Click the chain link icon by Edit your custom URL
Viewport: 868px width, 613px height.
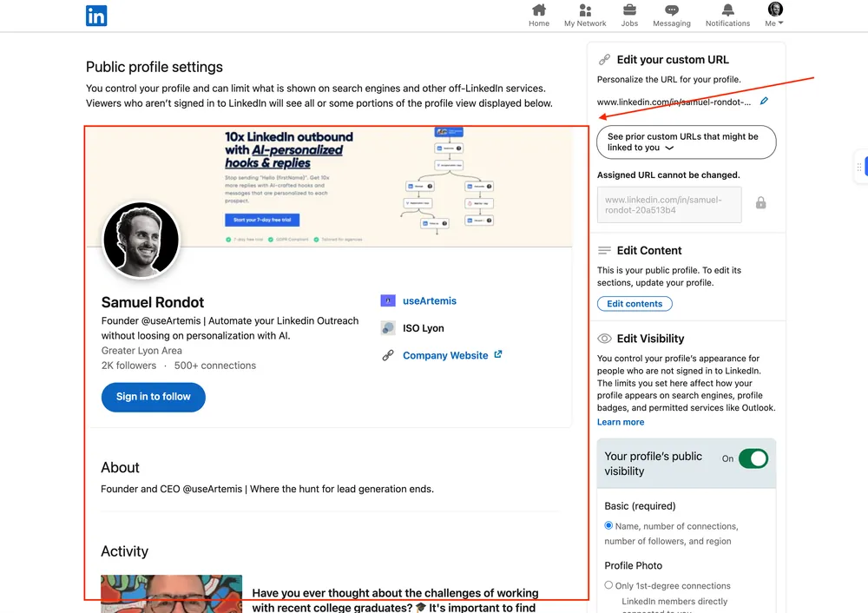click(x=604, y=59)
